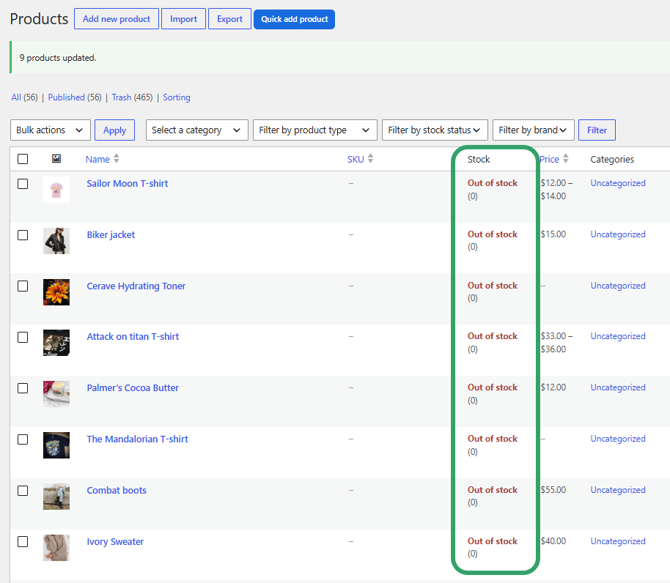The image size is (670, 583).
Task: Open the Attack on titan T-shirt link
Action: (x=132, y=336)
